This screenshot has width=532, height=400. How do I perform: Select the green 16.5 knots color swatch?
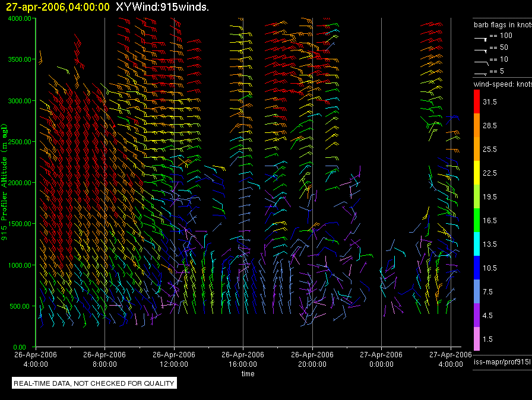pos(477,220)
